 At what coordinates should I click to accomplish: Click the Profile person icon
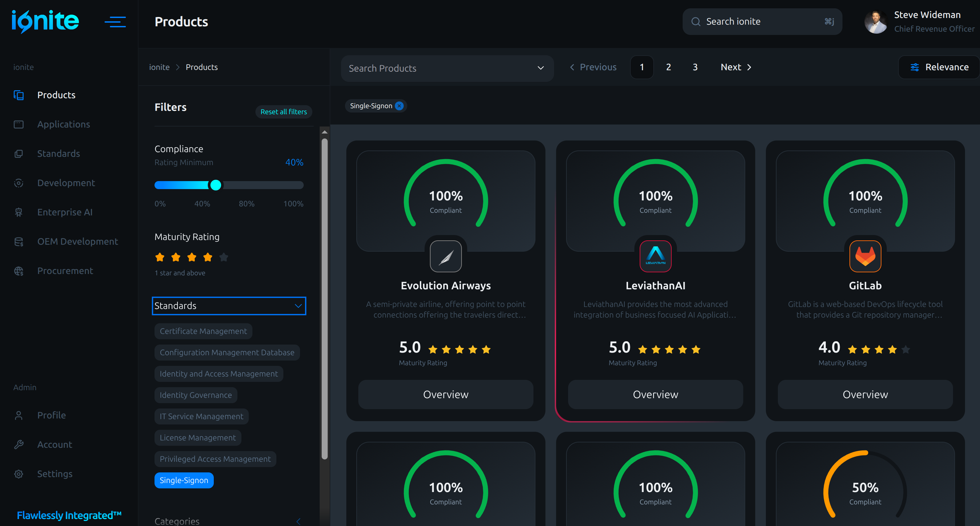click(x=19, y=415)
